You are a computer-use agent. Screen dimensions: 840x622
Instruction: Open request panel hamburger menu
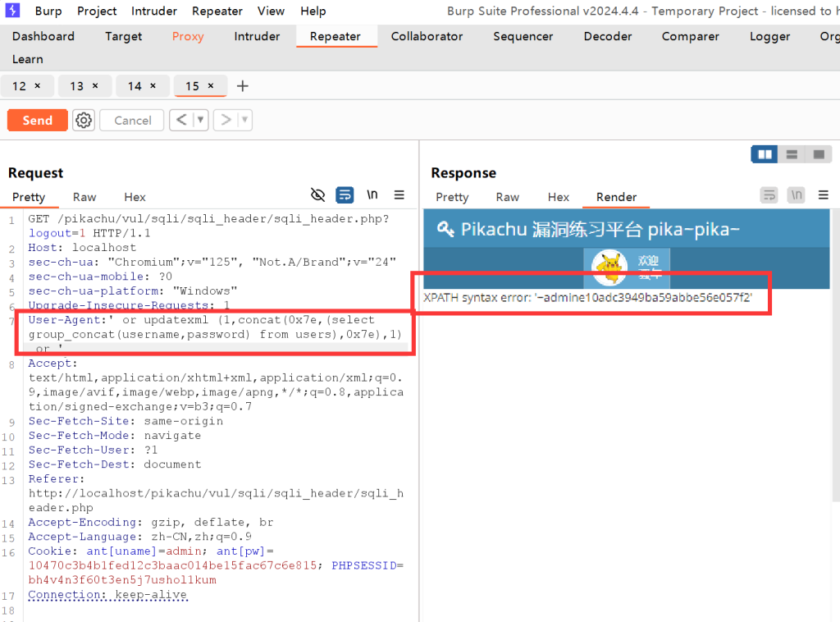tap(399, 195)
